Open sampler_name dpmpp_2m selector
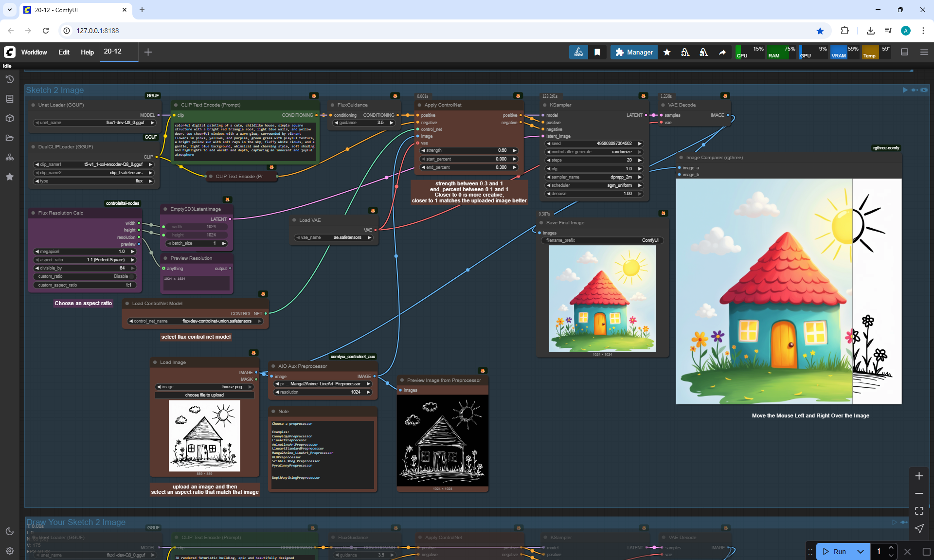934x560 pixels. [x=593, y=177]
